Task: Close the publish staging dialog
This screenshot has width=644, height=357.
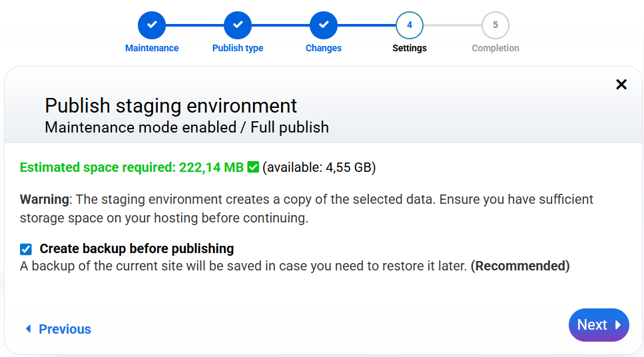Action: tap(621, 85)
